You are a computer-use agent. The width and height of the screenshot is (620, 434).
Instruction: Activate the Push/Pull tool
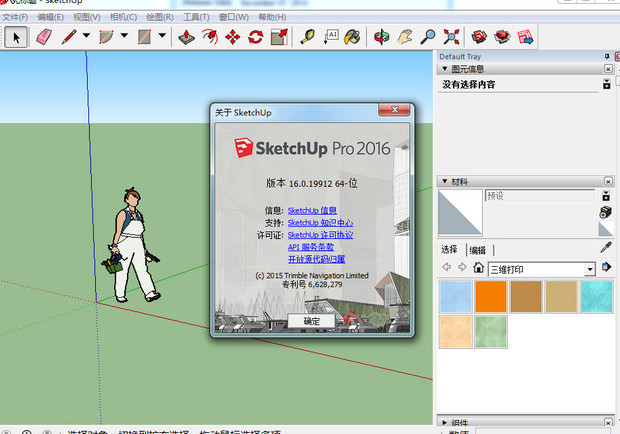(186, 37)
